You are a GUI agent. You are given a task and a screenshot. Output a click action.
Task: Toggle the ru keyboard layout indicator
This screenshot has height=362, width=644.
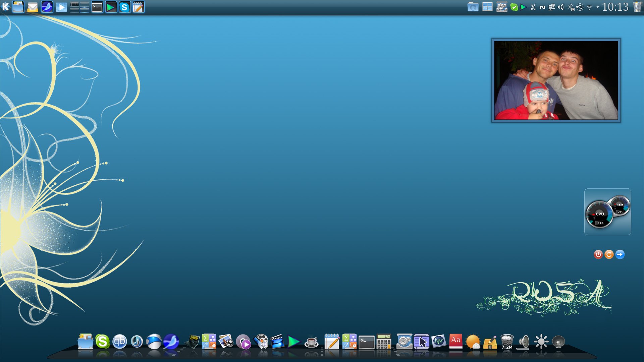tap(542, 7)
